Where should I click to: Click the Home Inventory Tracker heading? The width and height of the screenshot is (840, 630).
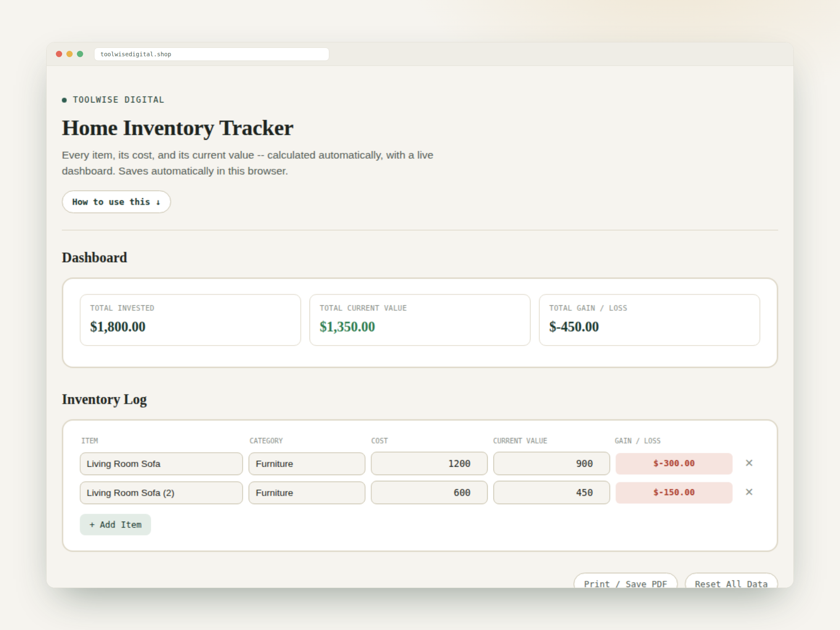click(178, 128)
